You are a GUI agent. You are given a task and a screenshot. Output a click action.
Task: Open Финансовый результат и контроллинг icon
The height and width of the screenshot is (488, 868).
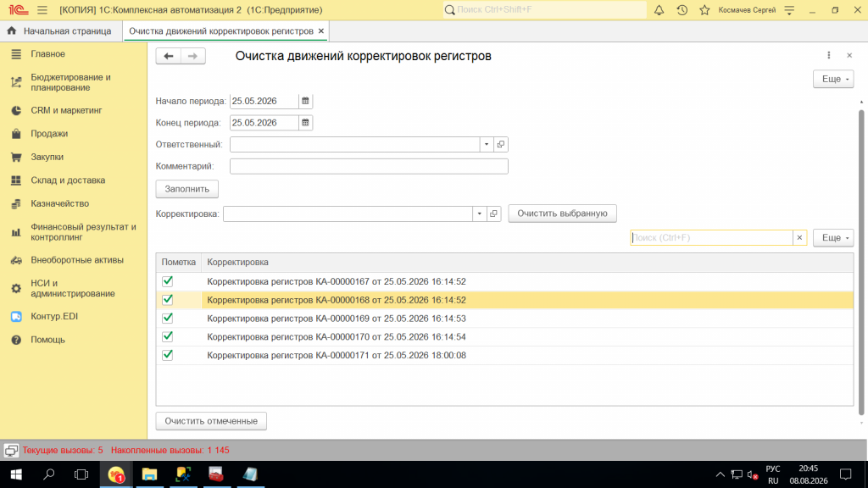tap(16, 232)
